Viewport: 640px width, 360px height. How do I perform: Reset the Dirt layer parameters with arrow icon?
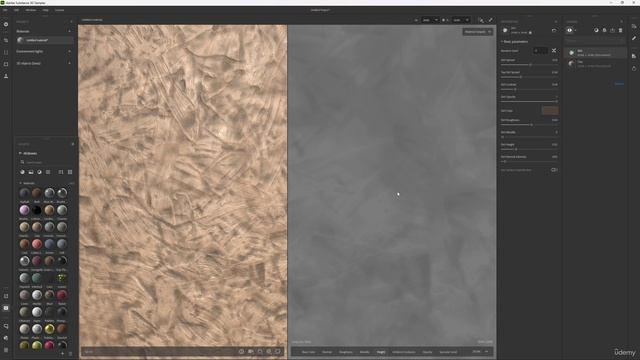pos(554,30)
